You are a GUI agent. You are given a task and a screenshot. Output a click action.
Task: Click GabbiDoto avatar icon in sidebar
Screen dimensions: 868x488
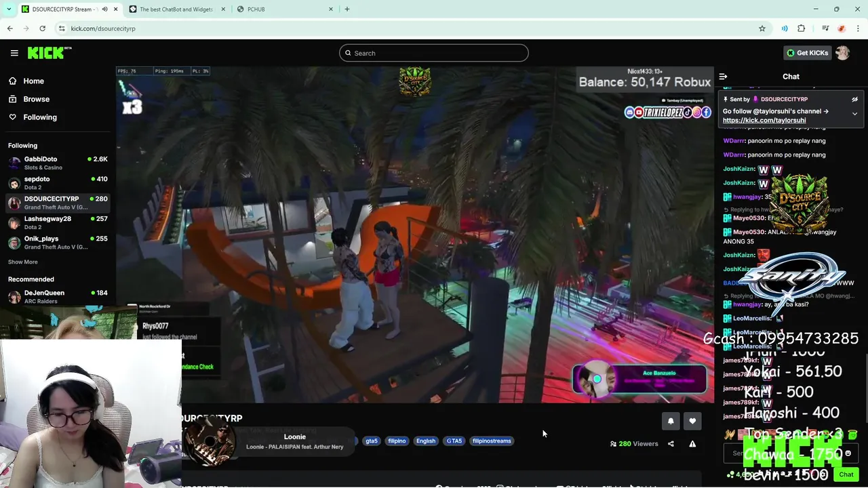point(14,163)
